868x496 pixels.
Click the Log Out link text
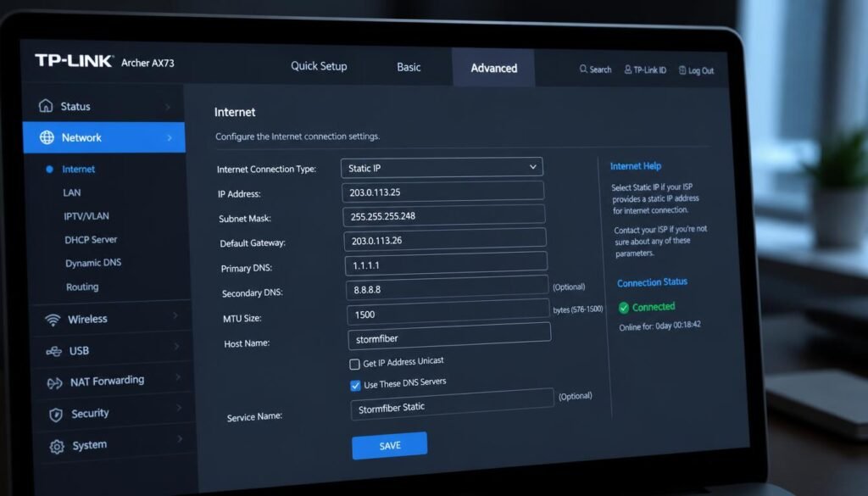701,71
